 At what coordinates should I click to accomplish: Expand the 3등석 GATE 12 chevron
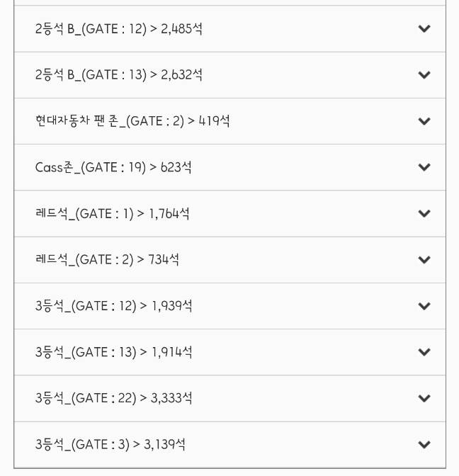[x=424, y=306]
